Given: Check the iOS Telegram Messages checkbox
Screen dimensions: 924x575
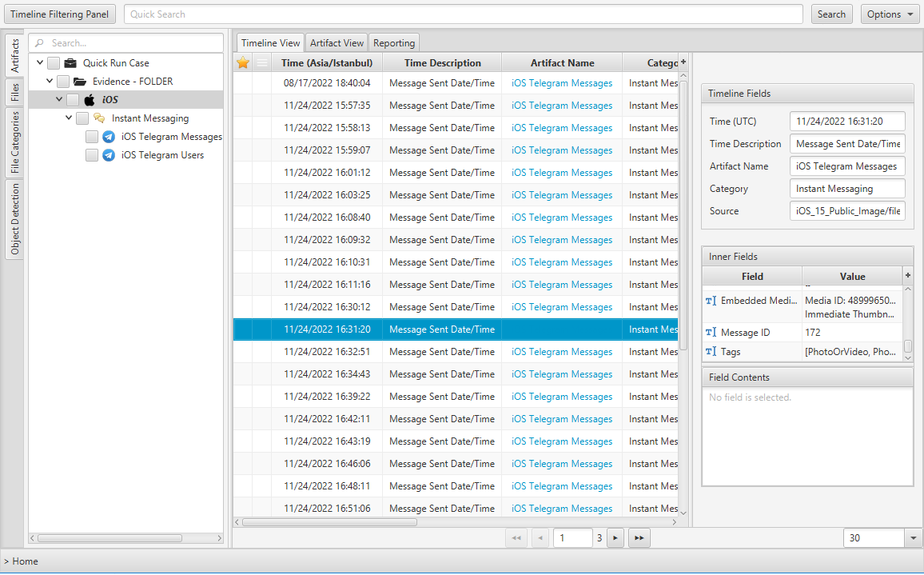Looking at the screenshot, I should tap(92, 137).
